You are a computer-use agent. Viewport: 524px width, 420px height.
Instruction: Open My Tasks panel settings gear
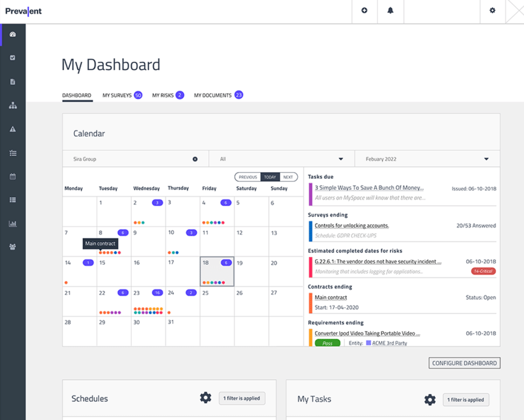(430, 399)
